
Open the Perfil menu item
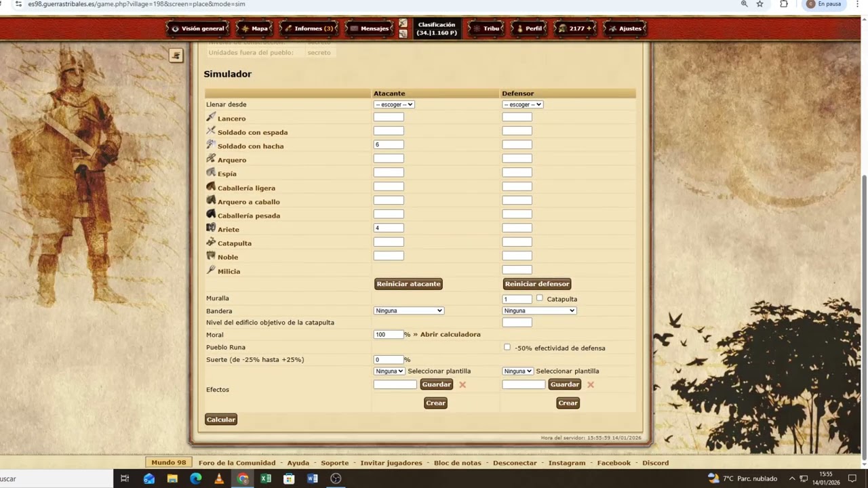click(529, 28)
